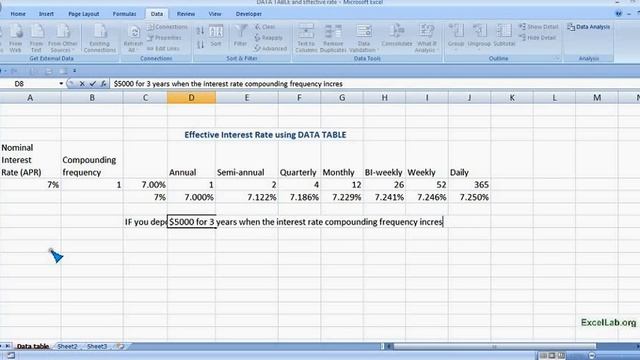Switch to the View ribbon tab
This screenshot has height=360, width=640.
coord(215,14)
